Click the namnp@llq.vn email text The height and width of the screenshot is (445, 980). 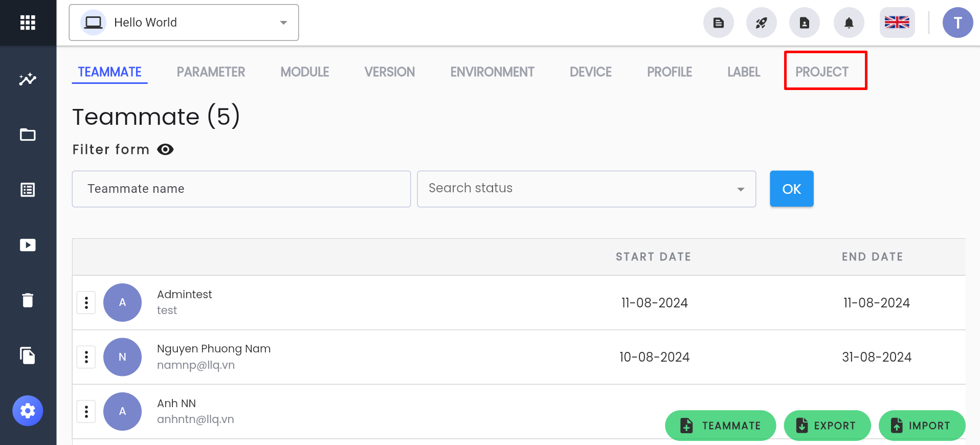(196, 365)
